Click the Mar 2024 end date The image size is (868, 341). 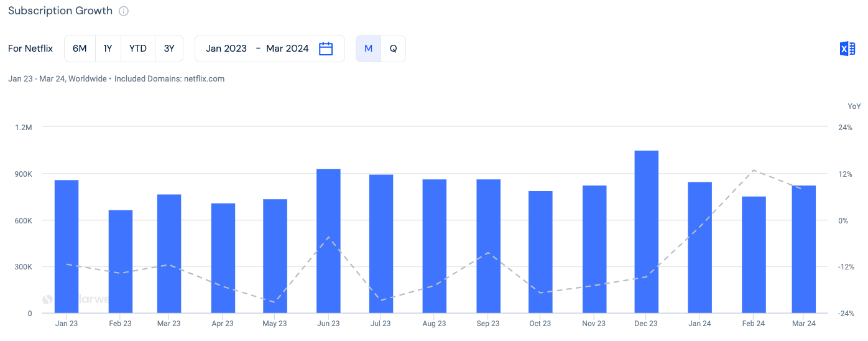(287, 49)
